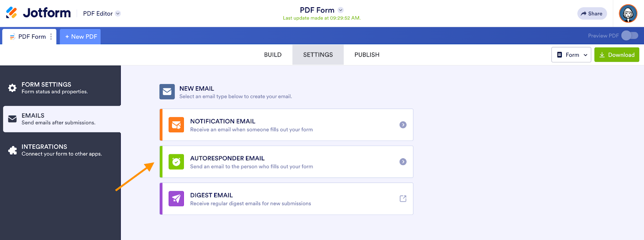The image size is (644, 240).
Task: Open PDF Form tab options menu
Action: click(51, 37)
